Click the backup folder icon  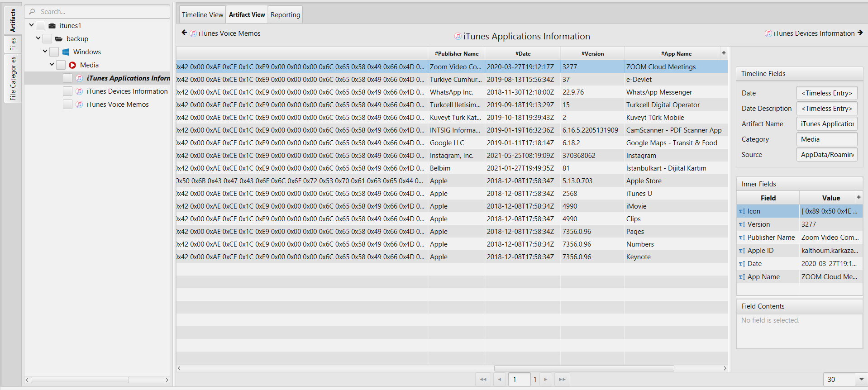(x=59, y=39)
